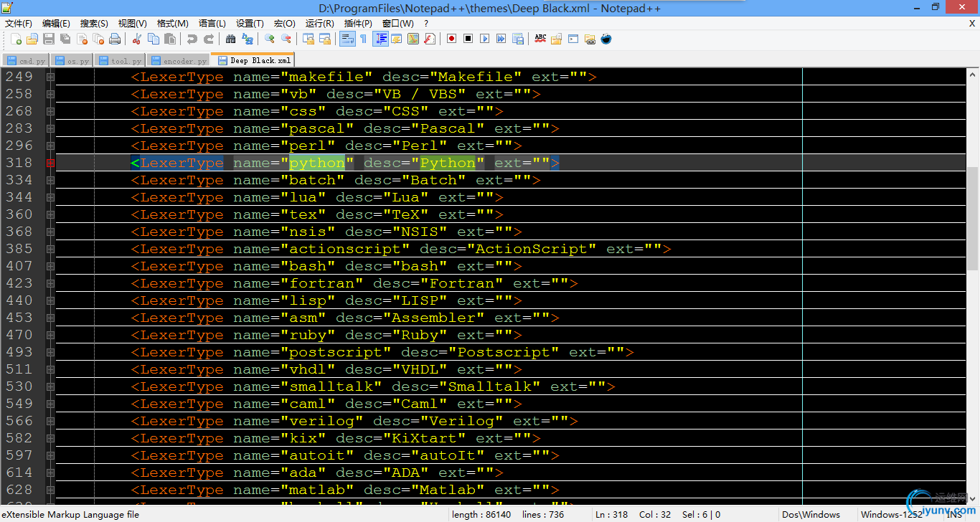The image size is (980, 522).
Task: Expand fold marker on line 318 python
Action: point(50,163)
